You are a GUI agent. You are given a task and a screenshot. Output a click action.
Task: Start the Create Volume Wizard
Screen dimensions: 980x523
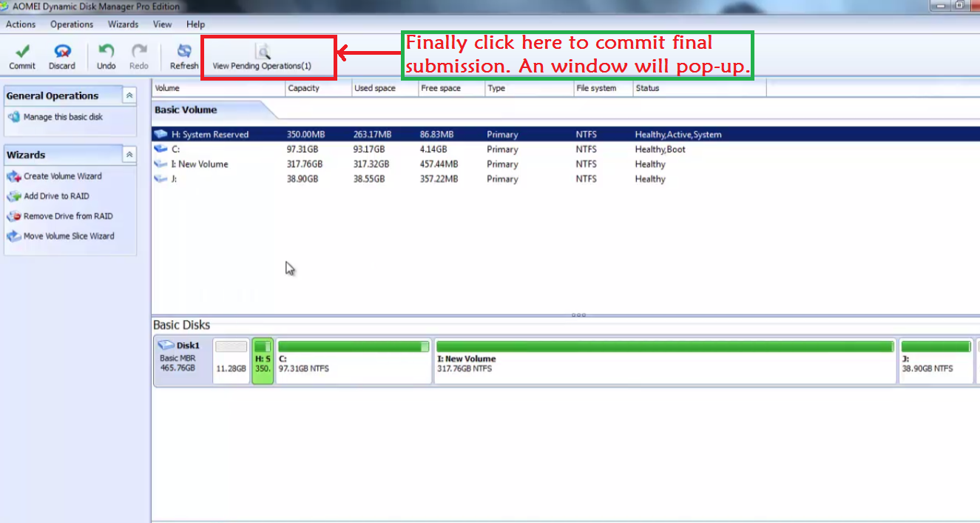click(x=62, y=176)
